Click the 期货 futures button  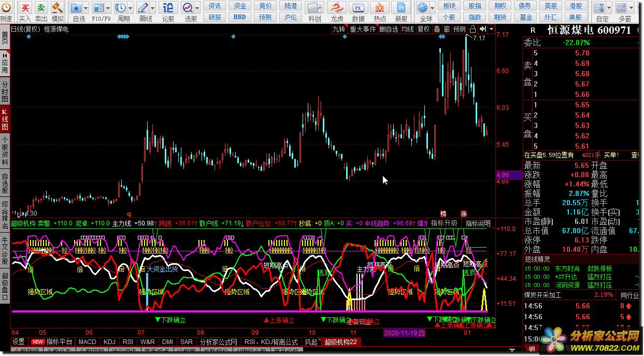500,17
